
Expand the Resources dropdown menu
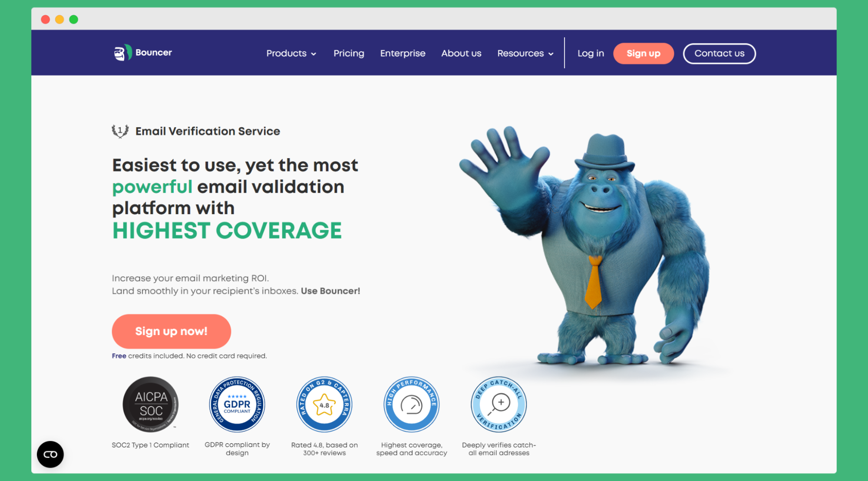(x=524, y=53)
